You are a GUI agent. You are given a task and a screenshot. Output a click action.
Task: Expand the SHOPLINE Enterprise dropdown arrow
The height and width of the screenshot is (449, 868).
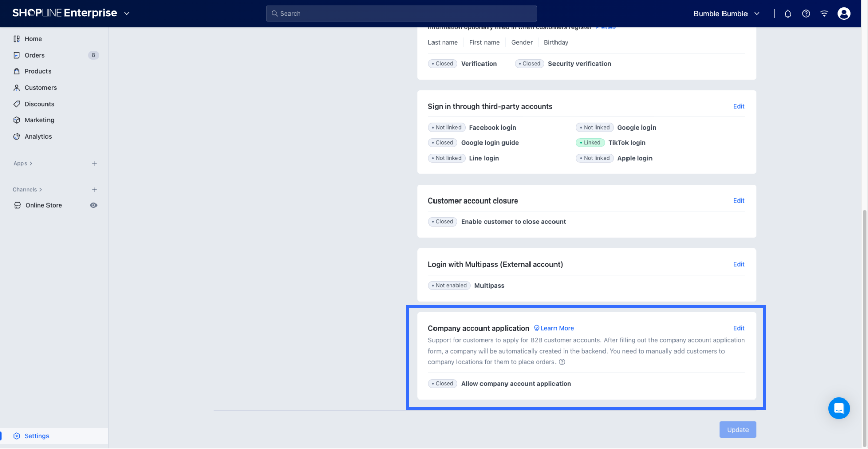pyautogui.click(x=127, y=14)
